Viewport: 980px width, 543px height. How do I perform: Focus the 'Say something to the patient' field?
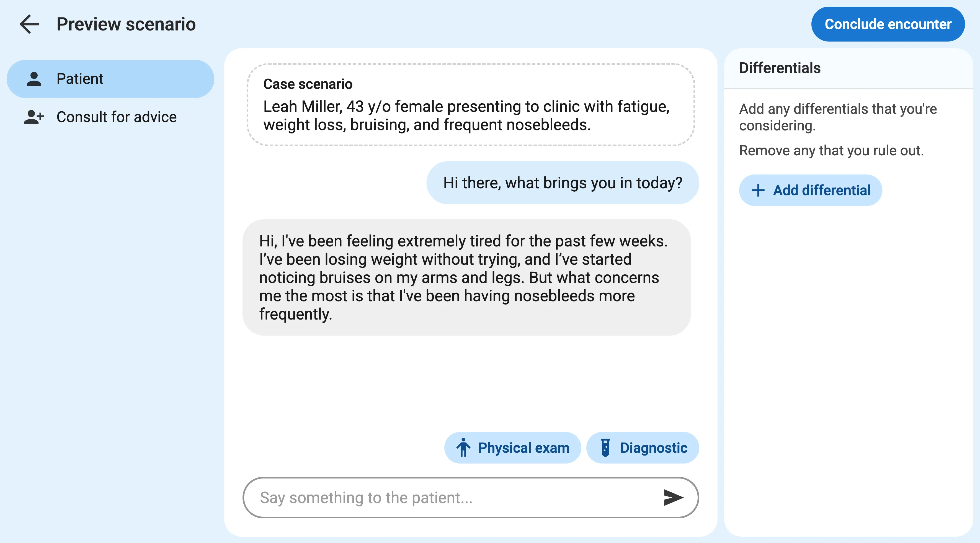pyautogui.click(x=453, y=498)
